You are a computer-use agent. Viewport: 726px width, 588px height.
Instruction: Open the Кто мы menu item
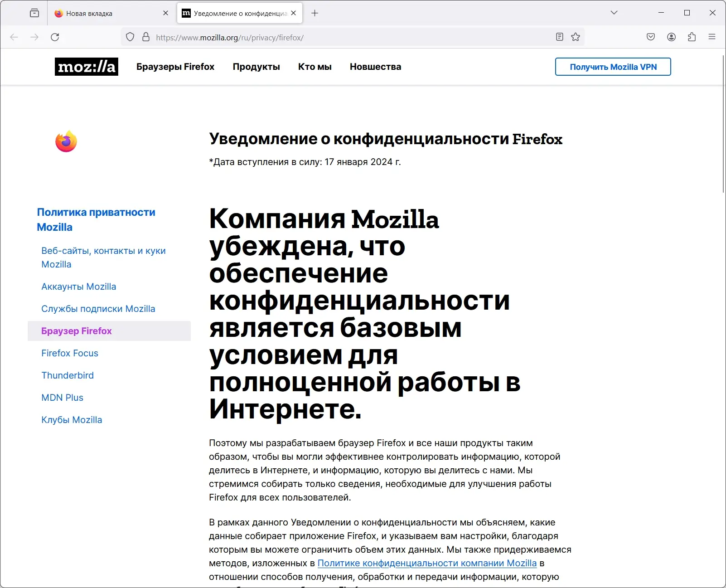[x=315, y=67]
